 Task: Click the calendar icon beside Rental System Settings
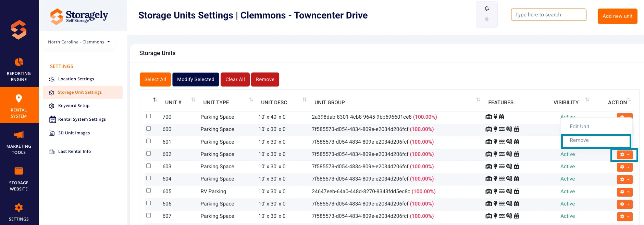(x=52, y=119)
